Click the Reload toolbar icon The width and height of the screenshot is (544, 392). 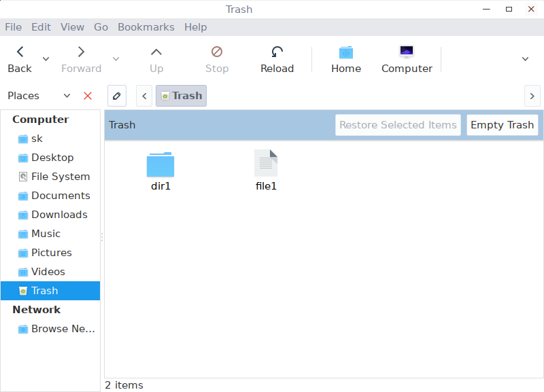click(x=277, y=52)
